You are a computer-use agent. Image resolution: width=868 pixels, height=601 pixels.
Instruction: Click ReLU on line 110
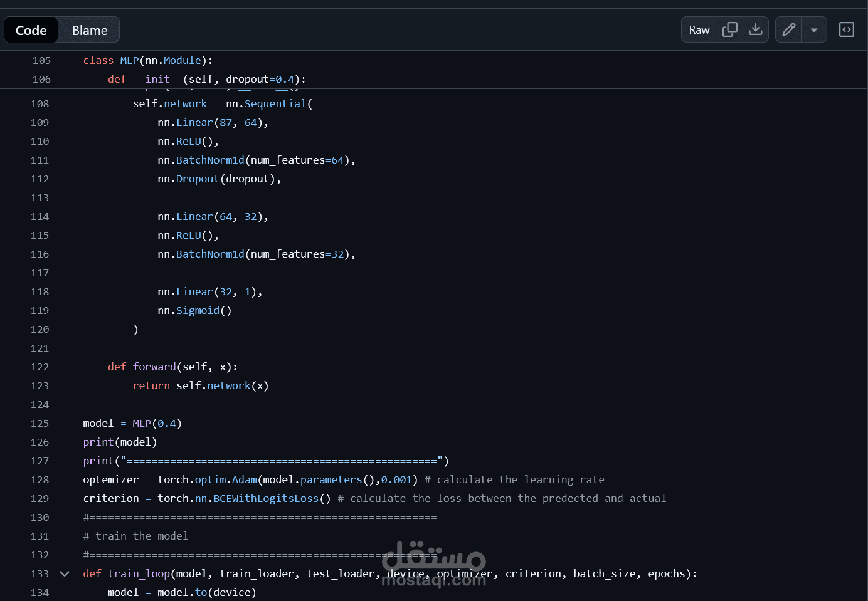[x=188, y=141]
